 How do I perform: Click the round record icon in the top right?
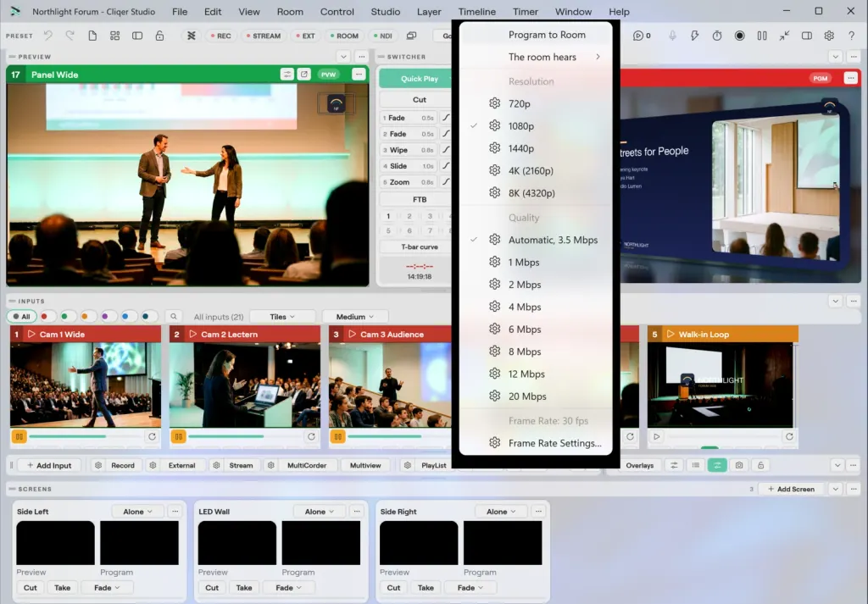pyautogui.click(x=739, y=36)
